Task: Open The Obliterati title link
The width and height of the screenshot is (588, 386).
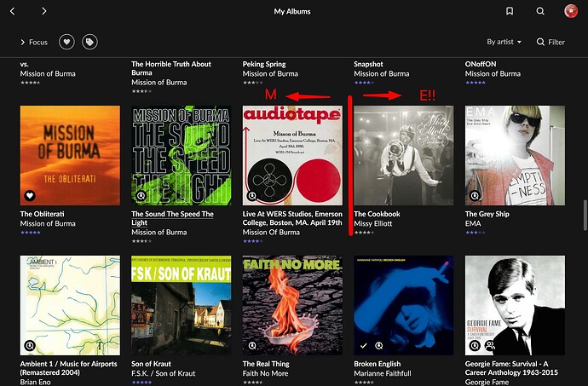Action: pyautogui.click(x=42, y=214)
